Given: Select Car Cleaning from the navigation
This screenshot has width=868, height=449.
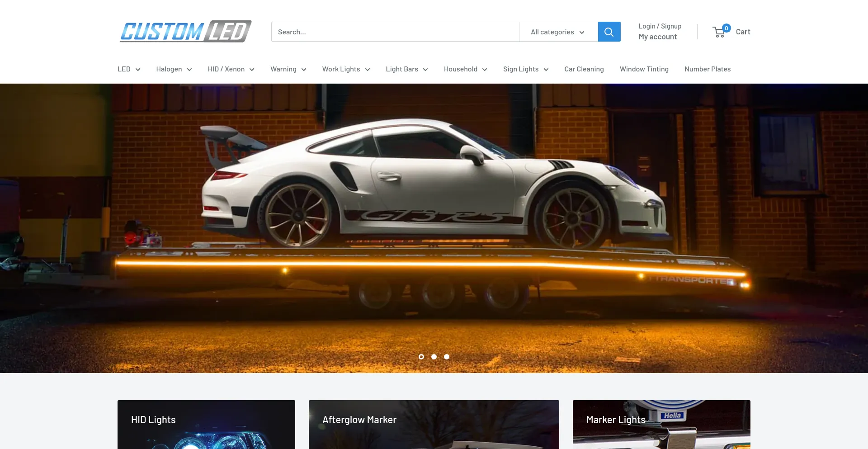Looking at the screenshot, I should [x=584, y=69].
